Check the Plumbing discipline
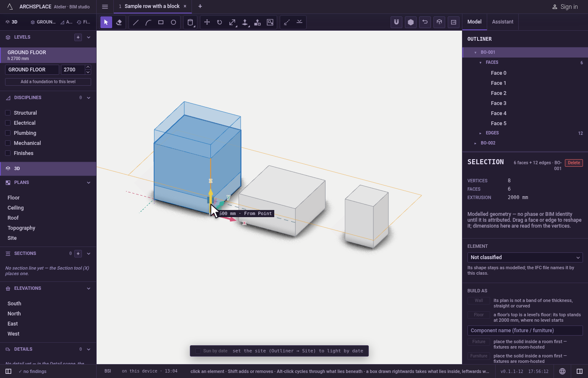The width and height of the screenshot is (588, 378). [8, 133]
